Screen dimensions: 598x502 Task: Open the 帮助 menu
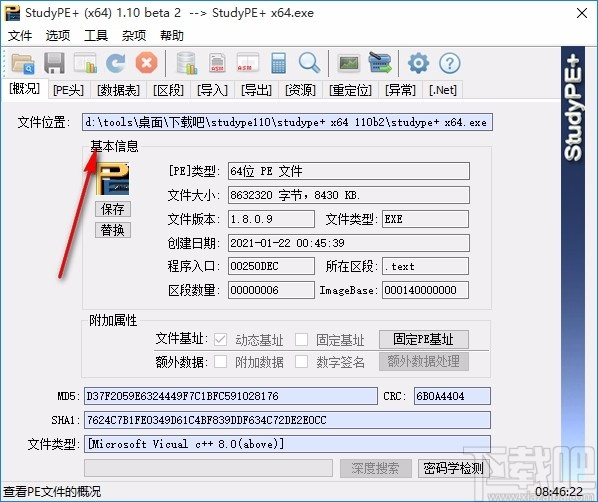point(172,35)
